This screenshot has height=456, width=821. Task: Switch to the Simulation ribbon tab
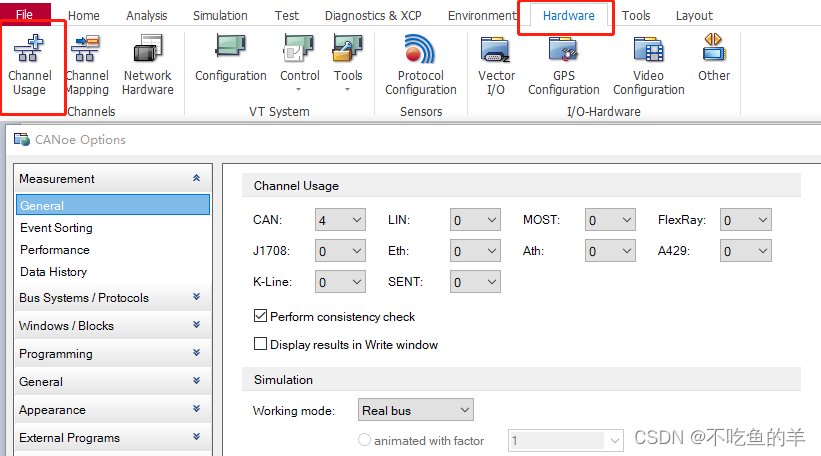(x=220, y=16)
